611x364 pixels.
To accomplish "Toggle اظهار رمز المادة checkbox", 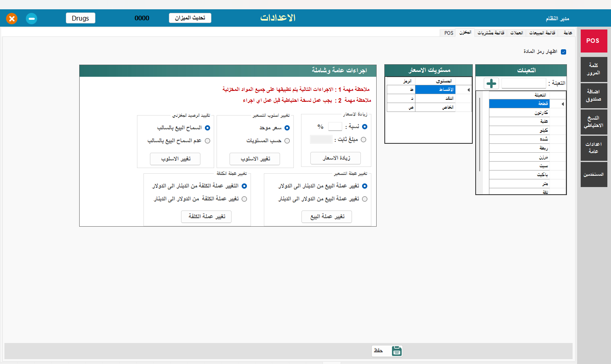I will [564, 52].
